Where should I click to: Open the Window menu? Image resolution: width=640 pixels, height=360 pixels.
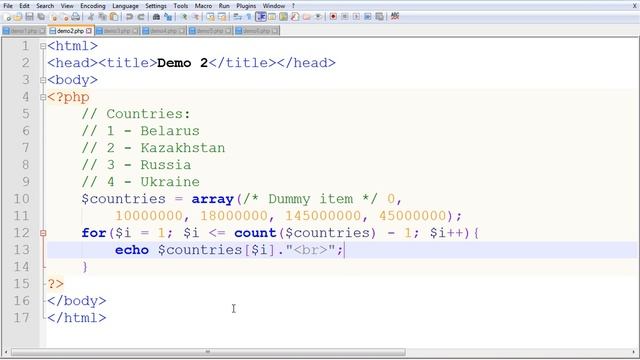tap(273, 6)
